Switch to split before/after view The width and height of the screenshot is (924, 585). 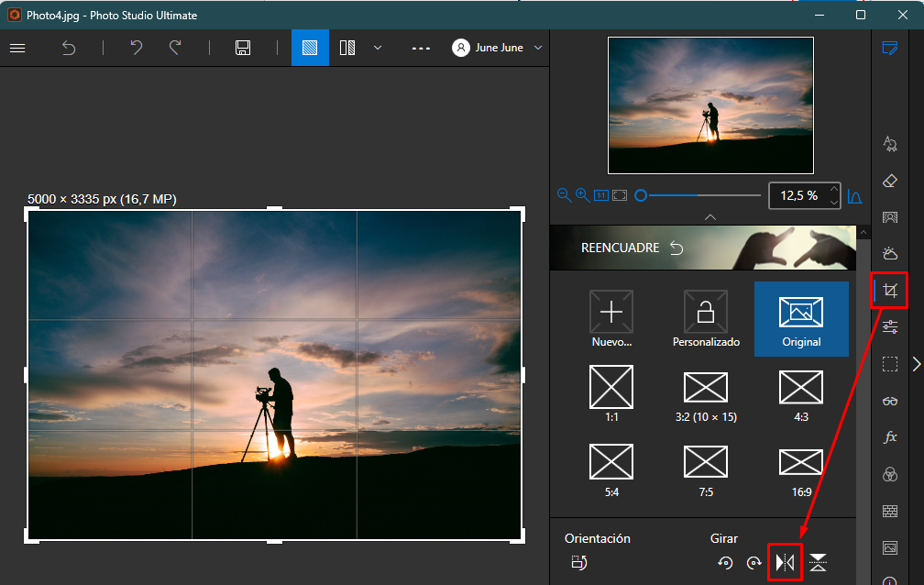coord(347,48)
